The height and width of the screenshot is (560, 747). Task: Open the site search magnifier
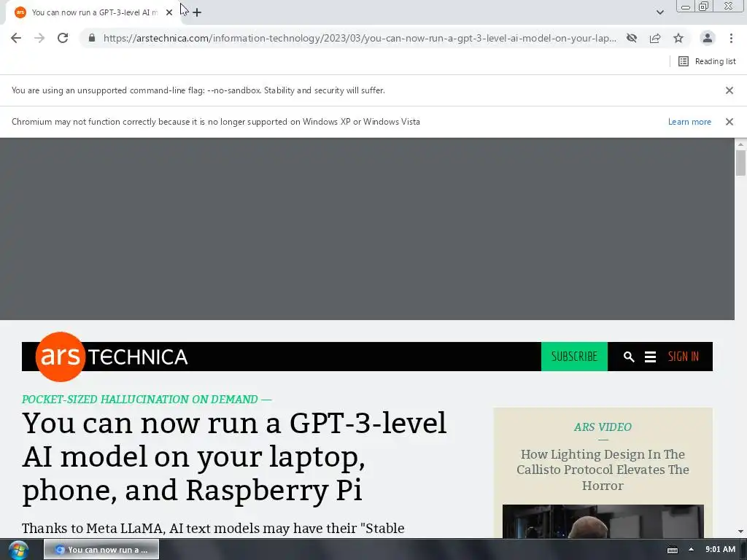tap(629, 357)
